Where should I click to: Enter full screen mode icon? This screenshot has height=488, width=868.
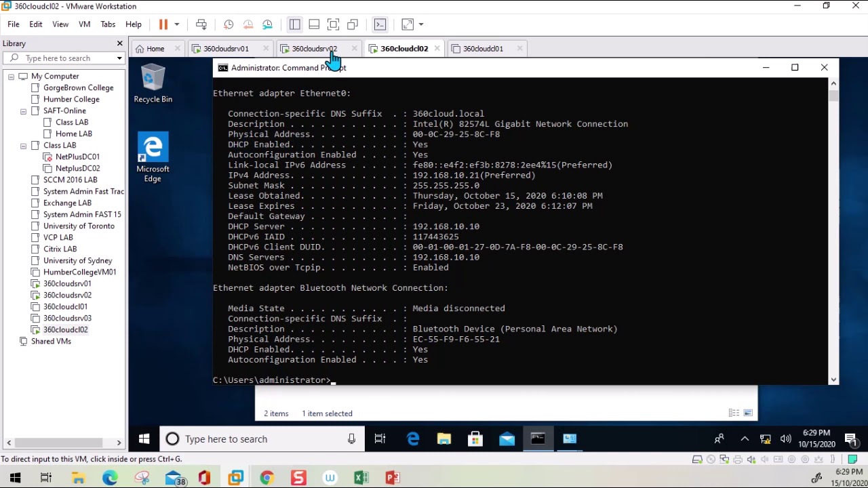click(333, 24)
